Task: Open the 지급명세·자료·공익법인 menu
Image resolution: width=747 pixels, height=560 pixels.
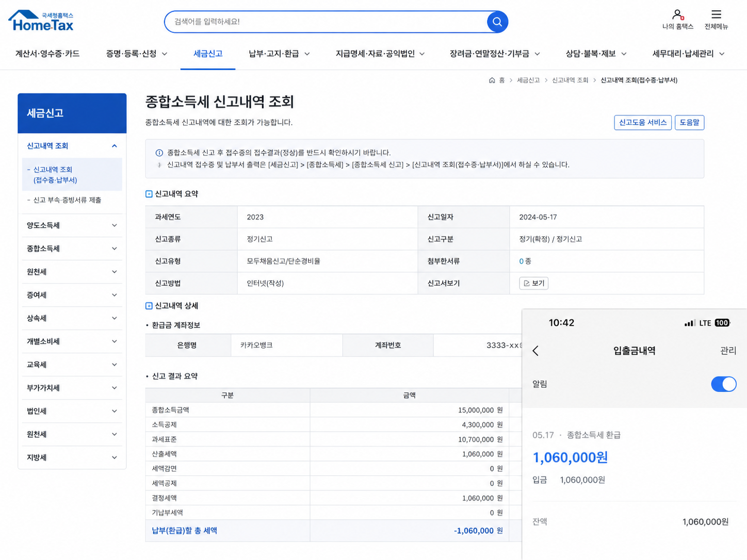Action: click(x=380, y=54)
